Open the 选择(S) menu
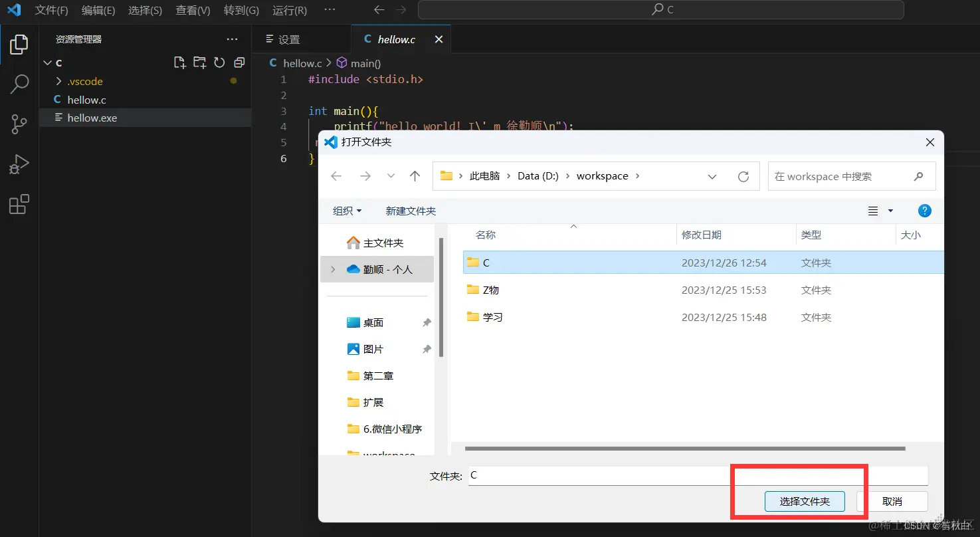 pos(145,10)
